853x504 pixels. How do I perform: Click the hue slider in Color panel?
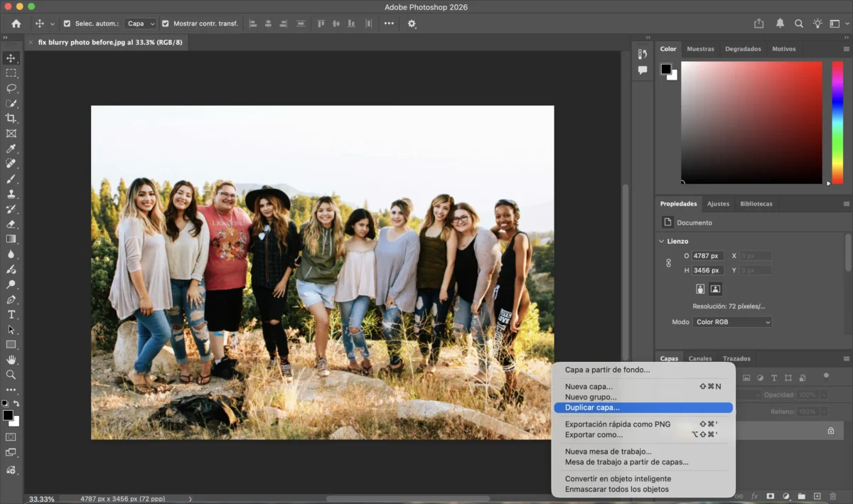coord(837,122)
